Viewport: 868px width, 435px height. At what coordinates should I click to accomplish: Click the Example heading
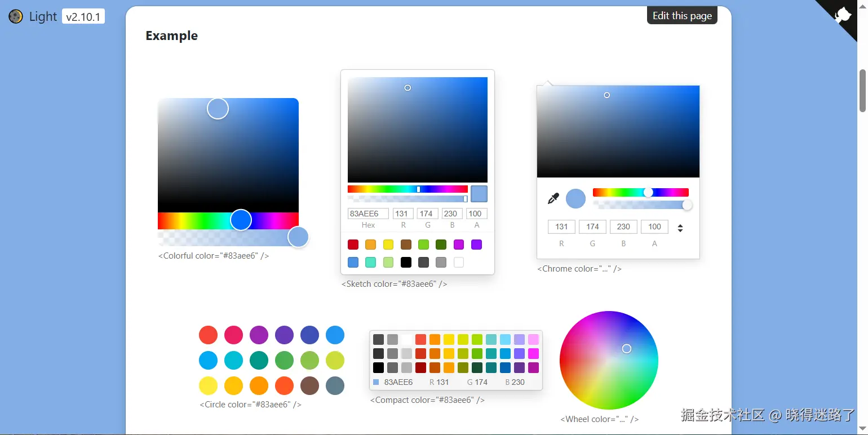[x=172, y=35]
